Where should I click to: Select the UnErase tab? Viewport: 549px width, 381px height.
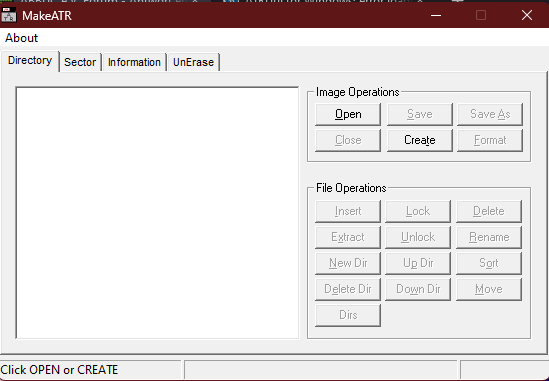[193, 62]
